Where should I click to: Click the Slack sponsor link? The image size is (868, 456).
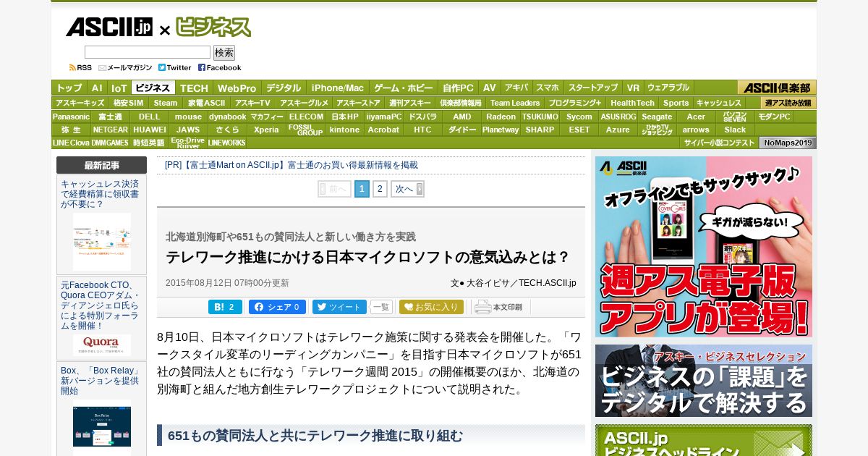point(735,130)
